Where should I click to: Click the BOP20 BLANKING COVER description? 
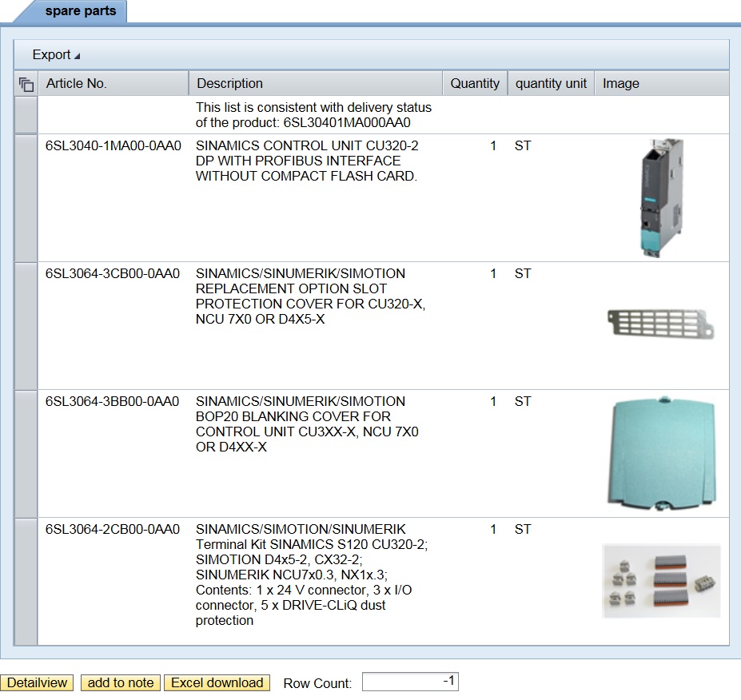tap(307, 424)
